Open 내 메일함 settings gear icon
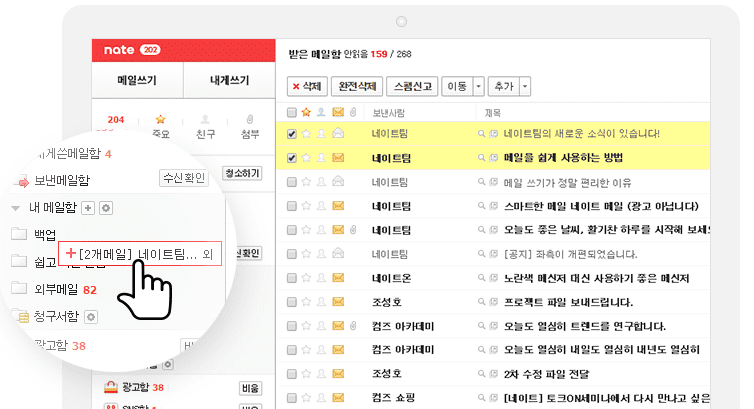The height and width of the screenshot is (409, 754). pos(106,208)
